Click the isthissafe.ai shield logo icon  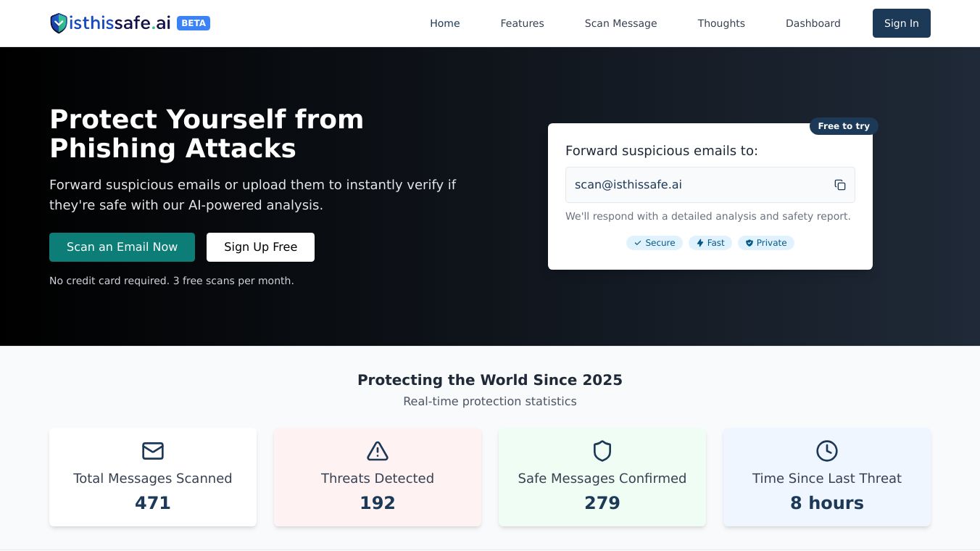[59, 23]
